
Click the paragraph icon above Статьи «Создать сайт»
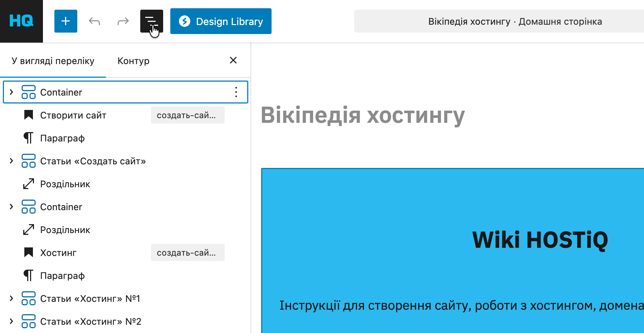coord(29,138)
